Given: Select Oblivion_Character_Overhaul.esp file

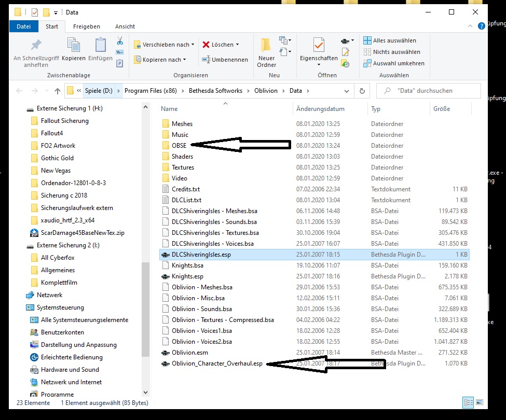Looking at the screenshot, I should pos(217,363).
